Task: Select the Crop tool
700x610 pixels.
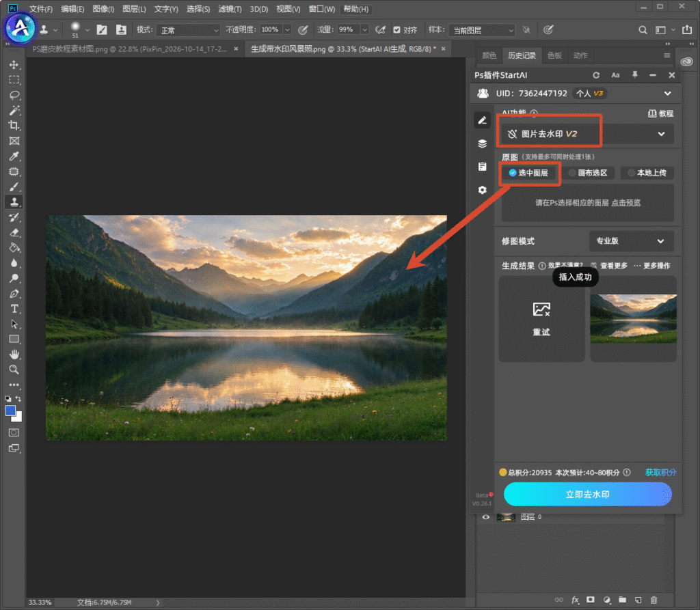Action: [x=14, y=126]
